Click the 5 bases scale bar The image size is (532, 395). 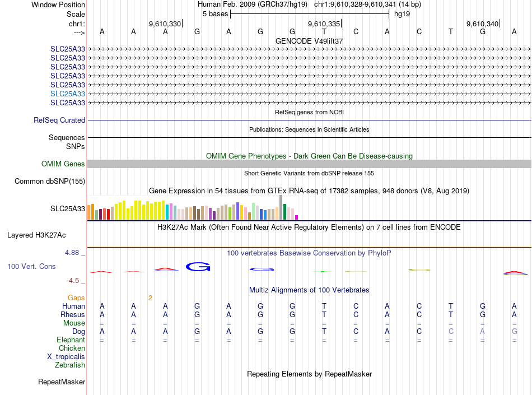[x=310, y=14]
